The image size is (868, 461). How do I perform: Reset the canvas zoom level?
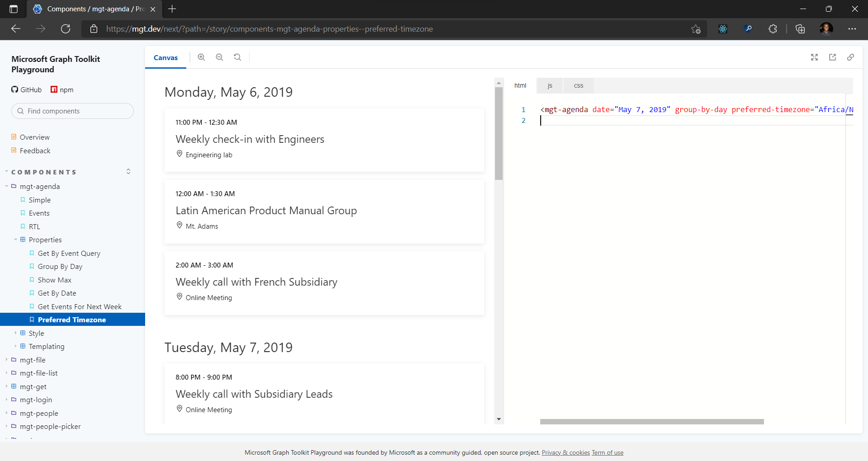(237, 57)
